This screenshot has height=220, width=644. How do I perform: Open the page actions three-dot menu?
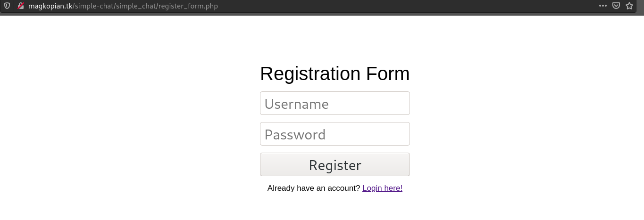tap(602, 6)
